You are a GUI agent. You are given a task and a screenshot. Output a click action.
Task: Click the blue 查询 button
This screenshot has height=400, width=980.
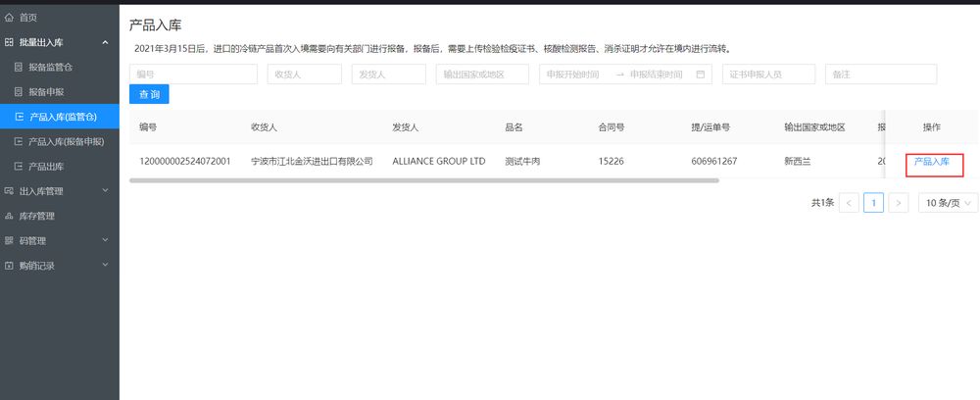[149, 95]
